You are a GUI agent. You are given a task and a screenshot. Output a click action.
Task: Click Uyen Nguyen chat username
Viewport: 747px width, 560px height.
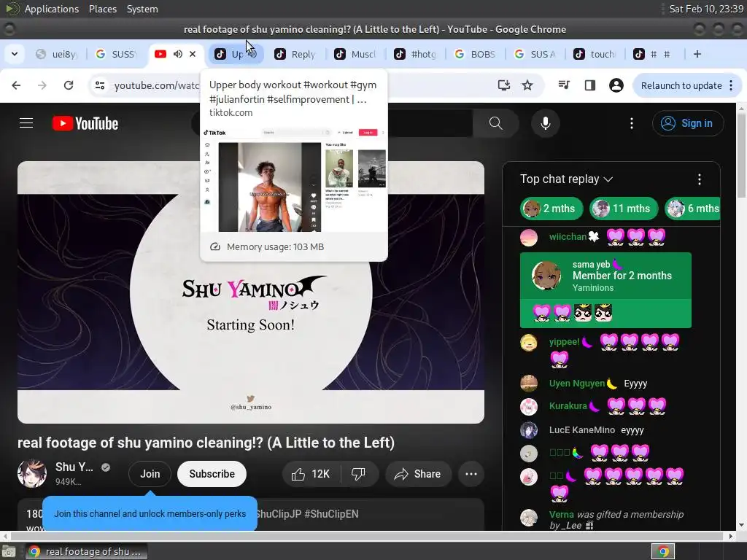[x=577, y=384]
